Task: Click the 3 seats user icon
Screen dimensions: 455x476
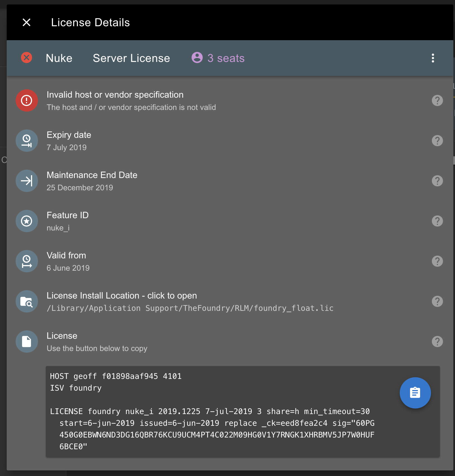Action: tap(197, 58)
